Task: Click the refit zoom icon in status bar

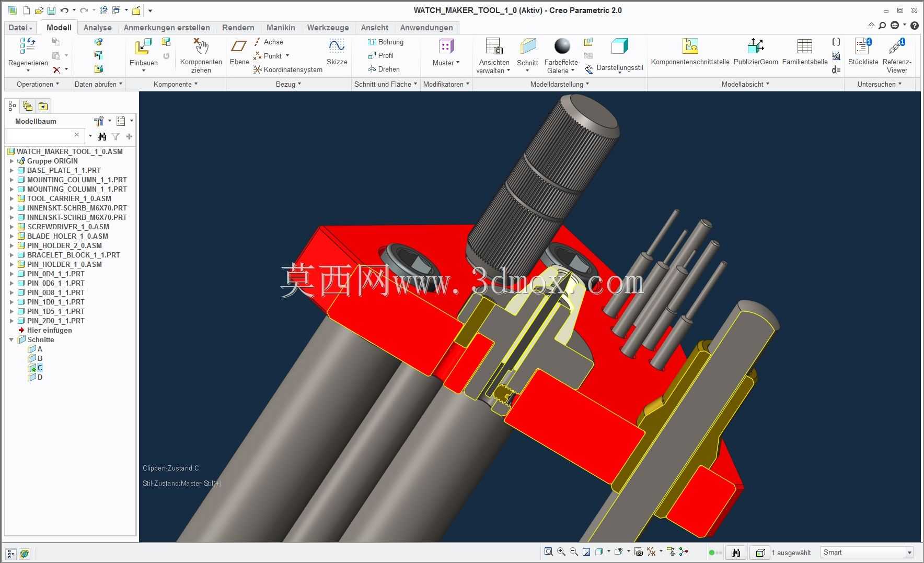Action: point(548,552)
